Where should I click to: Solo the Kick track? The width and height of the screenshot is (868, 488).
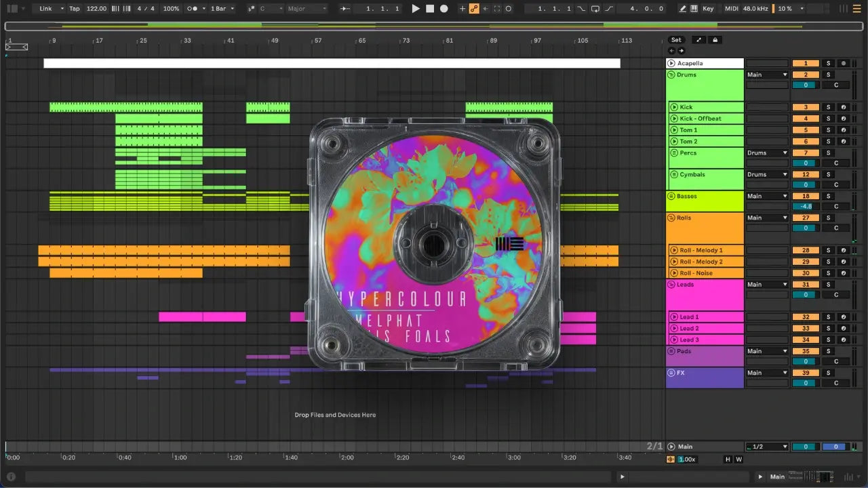[827, 107]
